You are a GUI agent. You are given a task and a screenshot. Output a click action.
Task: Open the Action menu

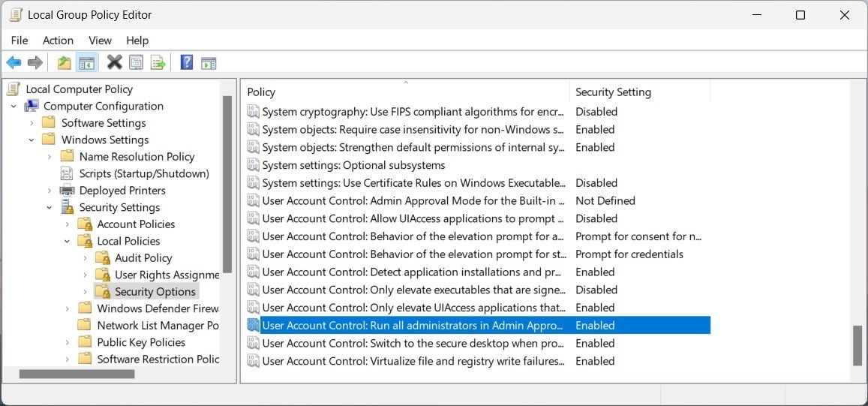point(58,41)
